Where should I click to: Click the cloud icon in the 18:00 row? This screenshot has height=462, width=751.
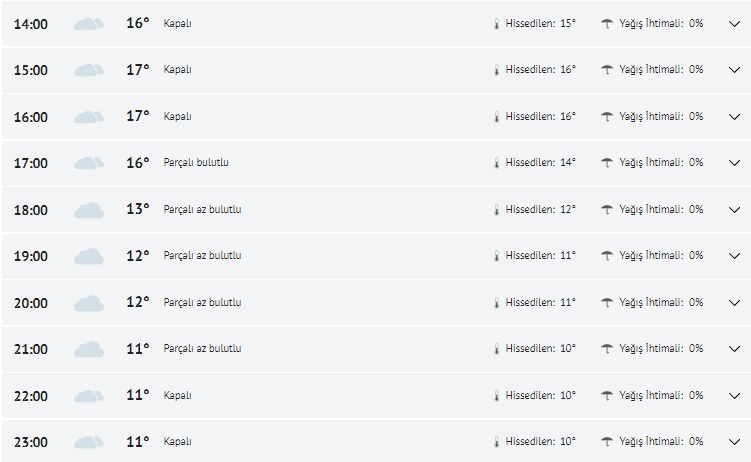tap(89, 210)
